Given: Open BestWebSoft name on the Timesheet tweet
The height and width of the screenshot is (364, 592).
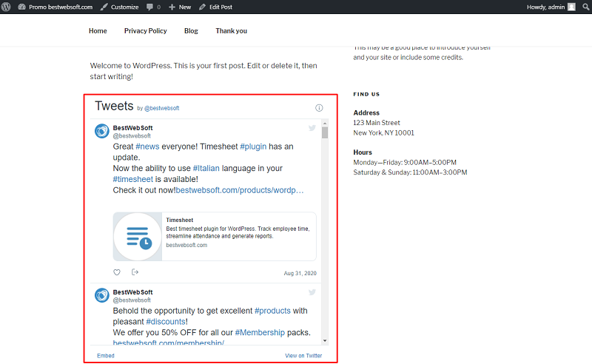Looking at the screenshot, I should pos(133,128).
